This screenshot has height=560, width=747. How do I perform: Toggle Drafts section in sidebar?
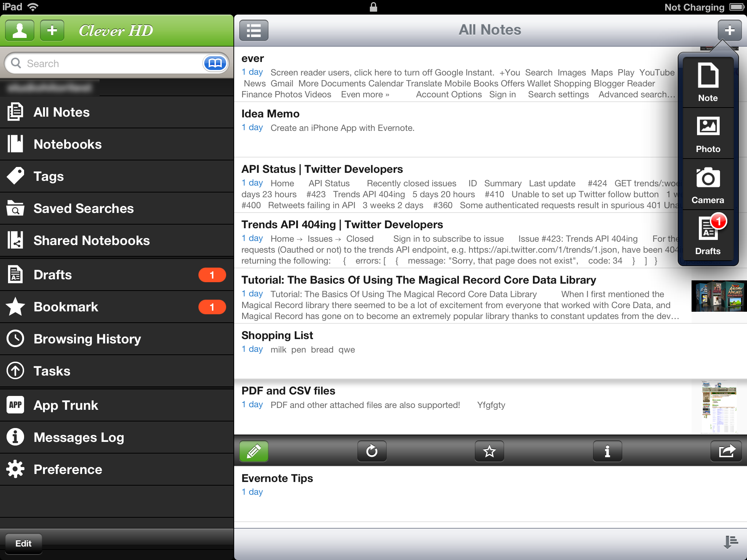click(116, 274)
